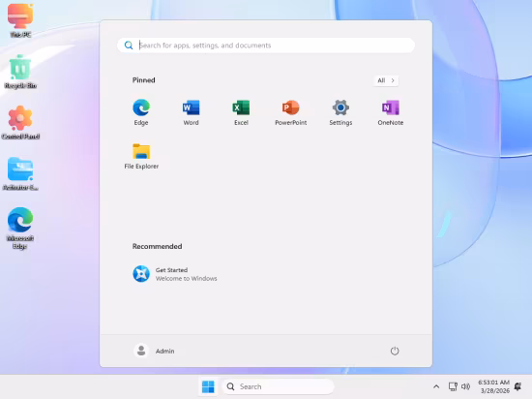Screen dimensions: 532x399
Task: Show all apps with the All button
Action: coord(386,80)
